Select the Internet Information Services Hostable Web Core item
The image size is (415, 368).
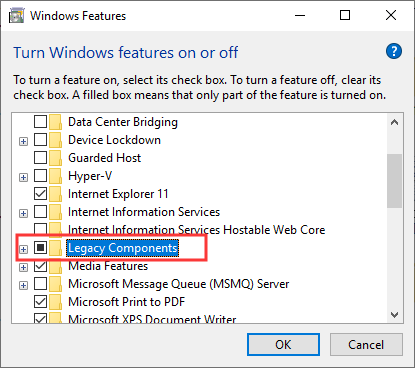click(x=196, y=230)
